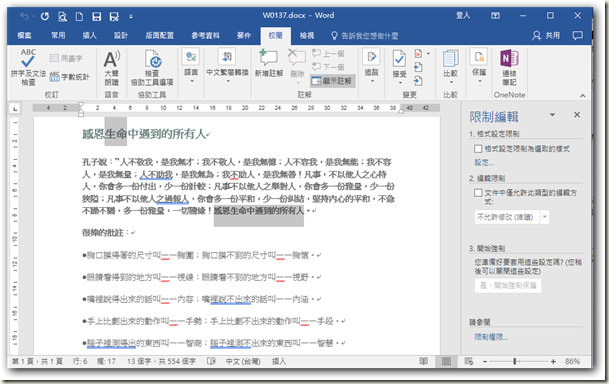
Task: Collapse the ribbon with the chevron
Action: (x=582, y=95)
